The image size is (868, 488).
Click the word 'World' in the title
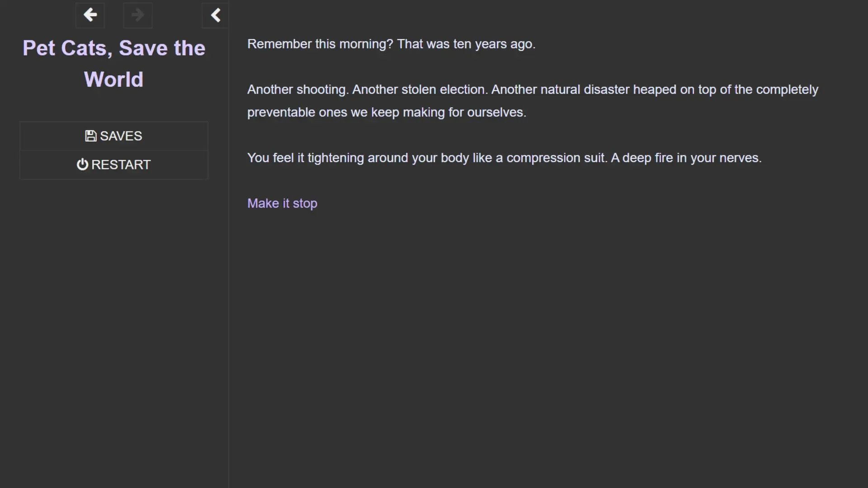(x=113, y=80)
